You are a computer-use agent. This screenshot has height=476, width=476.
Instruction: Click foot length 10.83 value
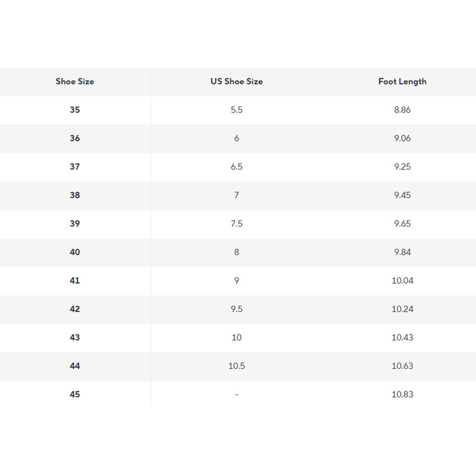(x=402, y=394)
